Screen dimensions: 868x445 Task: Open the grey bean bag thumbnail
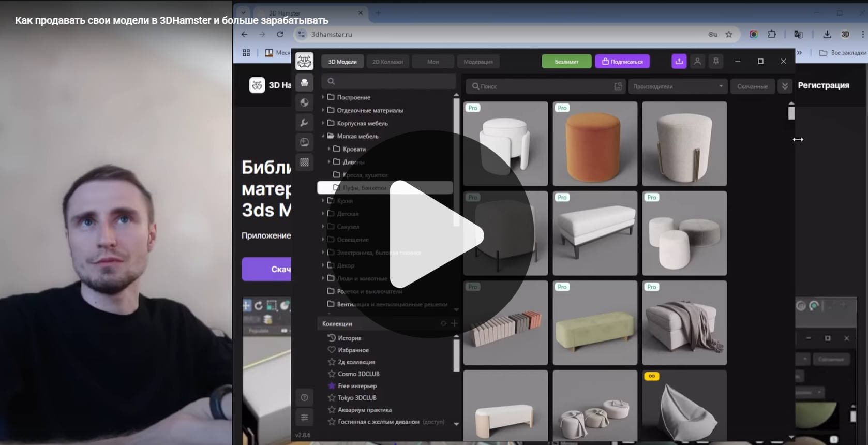click(684, 405)
